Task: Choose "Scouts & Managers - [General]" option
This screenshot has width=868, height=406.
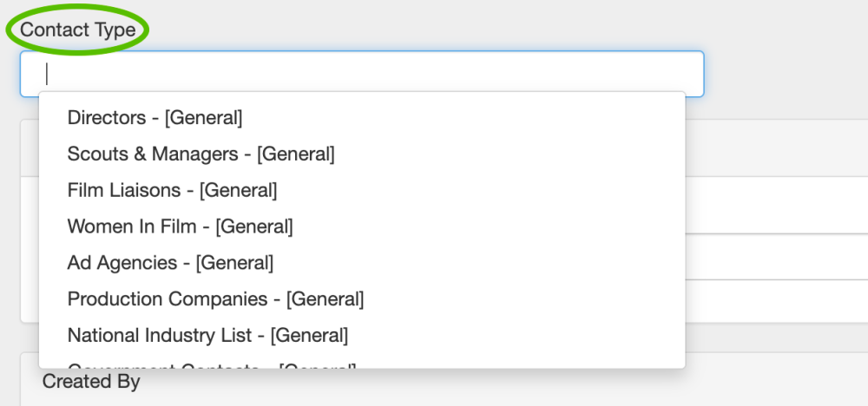Action: coord(201,154)
